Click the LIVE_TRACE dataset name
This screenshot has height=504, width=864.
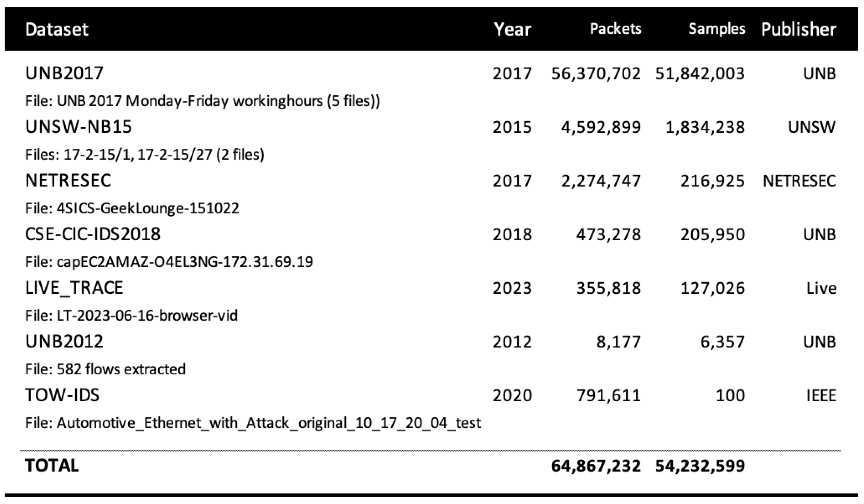tap(74, 288)
